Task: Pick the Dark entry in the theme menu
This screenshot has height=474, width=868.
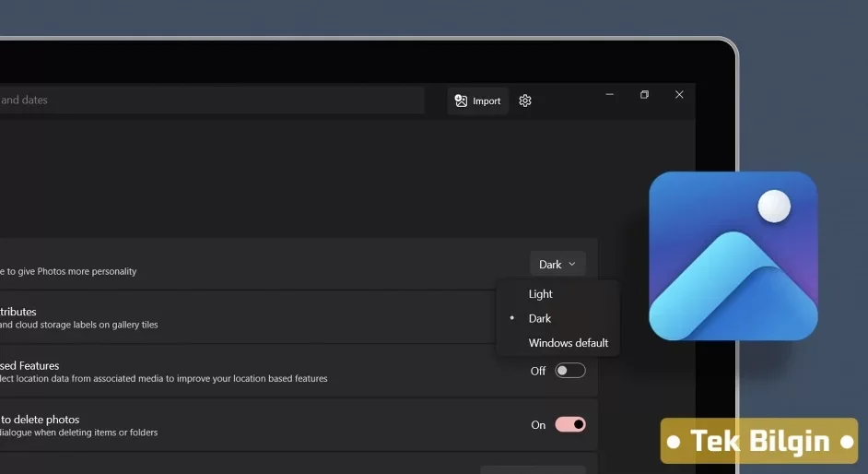Action: 540,318
